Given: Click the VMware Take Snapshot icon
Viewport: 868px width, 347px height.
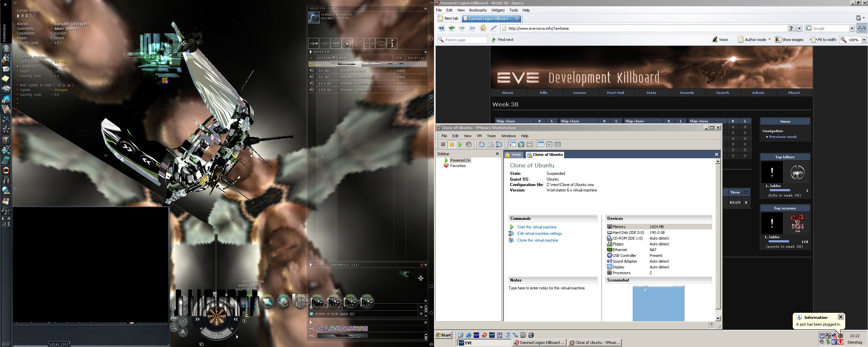Looking at the screenshot, I should point(482,144).
